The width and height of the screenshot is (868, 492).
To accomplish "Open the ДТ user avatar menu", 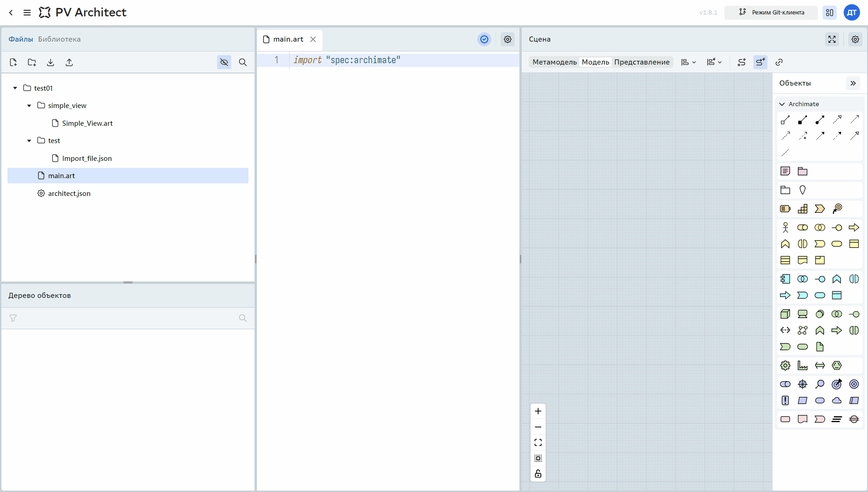I will (x=852, y=13).
